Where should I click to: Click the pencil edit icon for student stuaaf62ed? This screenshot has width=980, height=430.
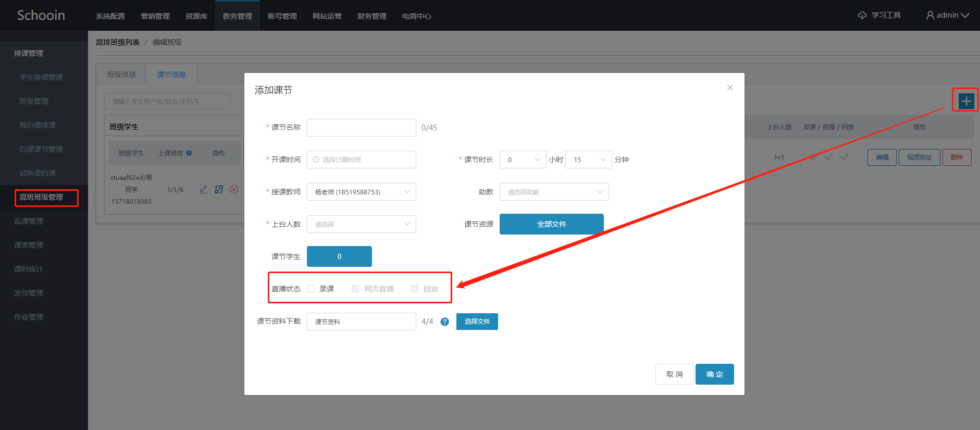coord(204,189)
